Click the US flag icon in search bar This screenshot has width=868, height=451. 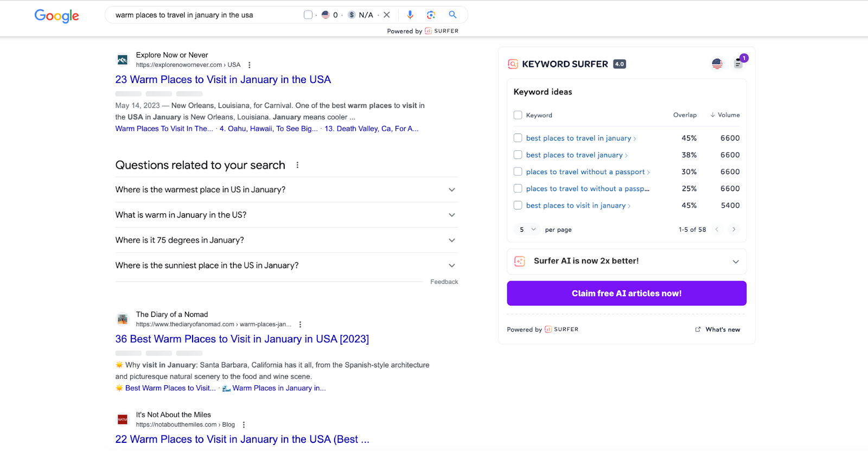pyautogui.click(x=325, y=15)
